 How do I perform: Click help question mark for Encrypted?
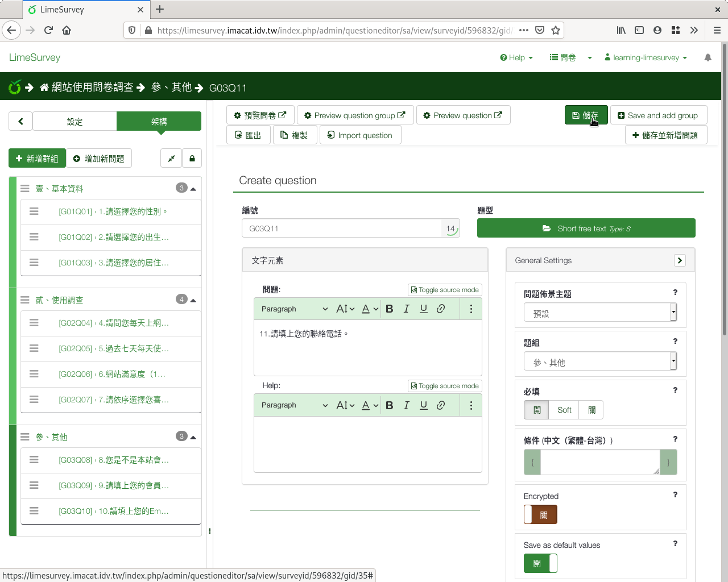(675, 494)
